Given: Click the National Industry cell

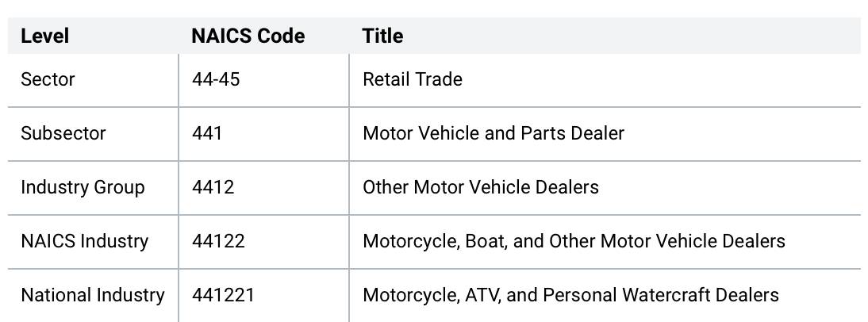Looking at the screenshot, I should (x=93, y=295).
